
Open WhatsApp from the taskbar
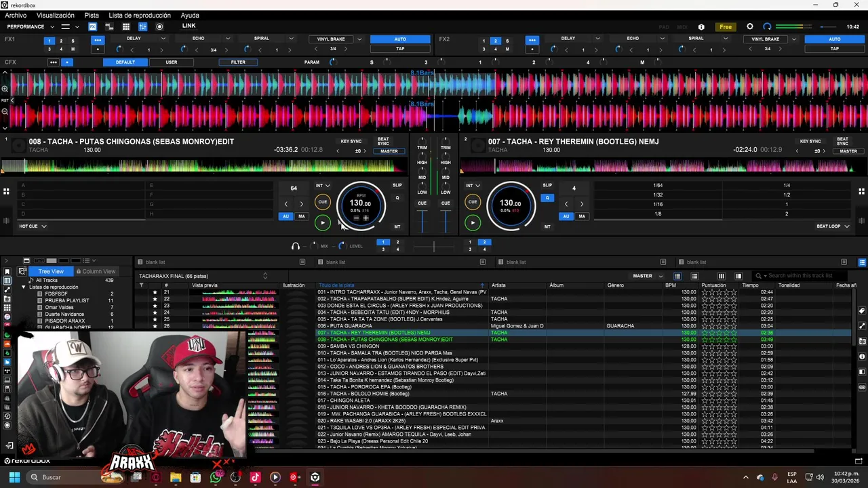216,477
